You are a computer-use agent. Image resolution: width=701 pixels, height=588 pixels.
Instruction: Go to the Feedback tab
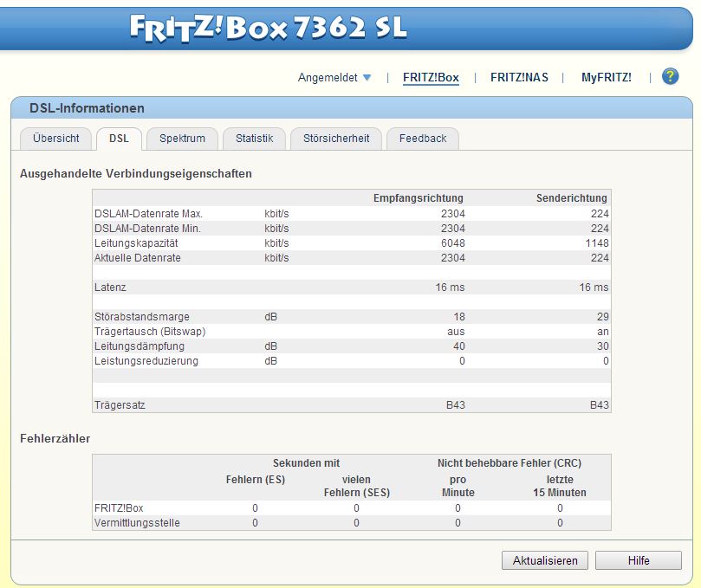[x=423, y=139]
